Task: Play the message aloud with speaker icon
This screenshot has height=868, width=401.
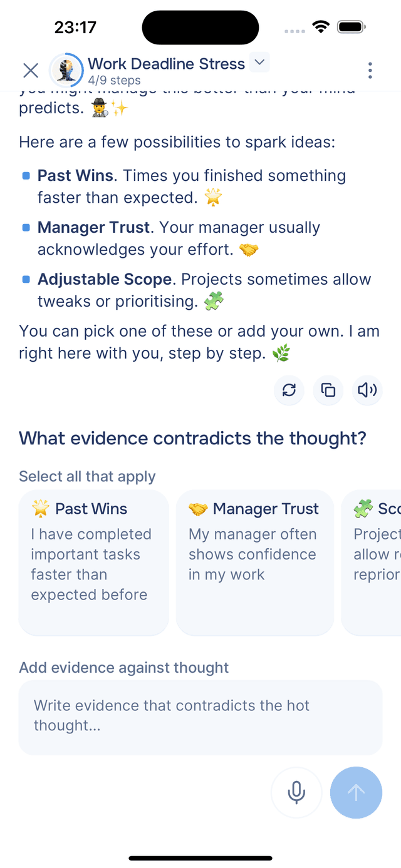Action: tap(367, 391)
